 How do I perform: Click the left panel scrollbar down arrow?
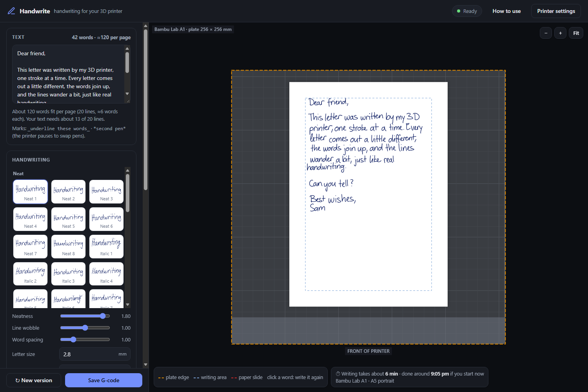point(145,365)
